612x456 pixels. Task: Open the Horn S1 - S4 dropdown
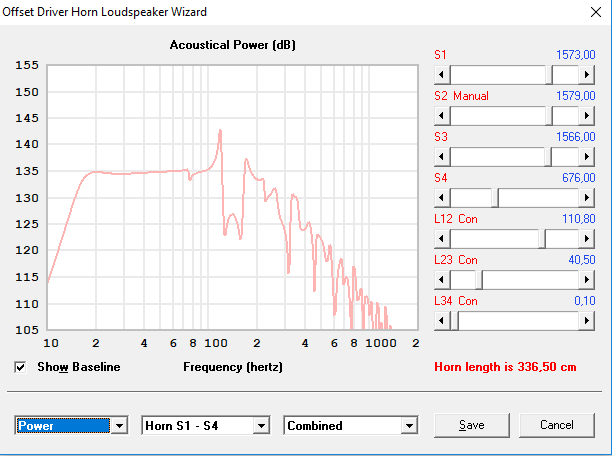tap(261, 426)
